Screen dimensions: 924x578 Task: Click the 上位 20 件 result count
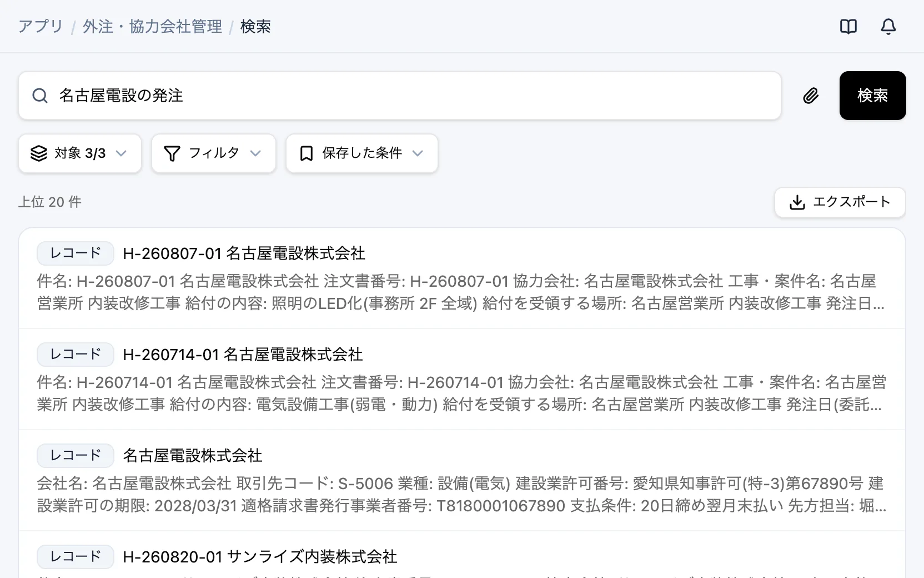click(x=50, y=202)
